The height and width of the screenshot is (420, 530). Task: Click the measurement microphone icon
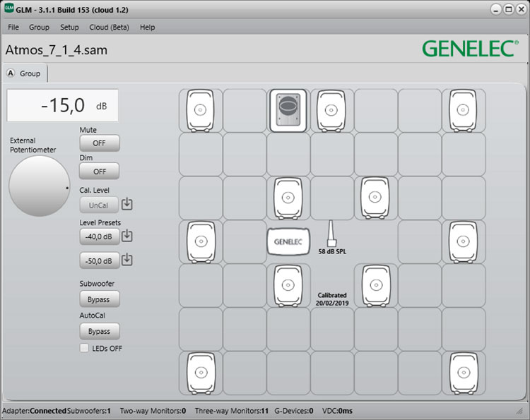click(x=331, y=234)
